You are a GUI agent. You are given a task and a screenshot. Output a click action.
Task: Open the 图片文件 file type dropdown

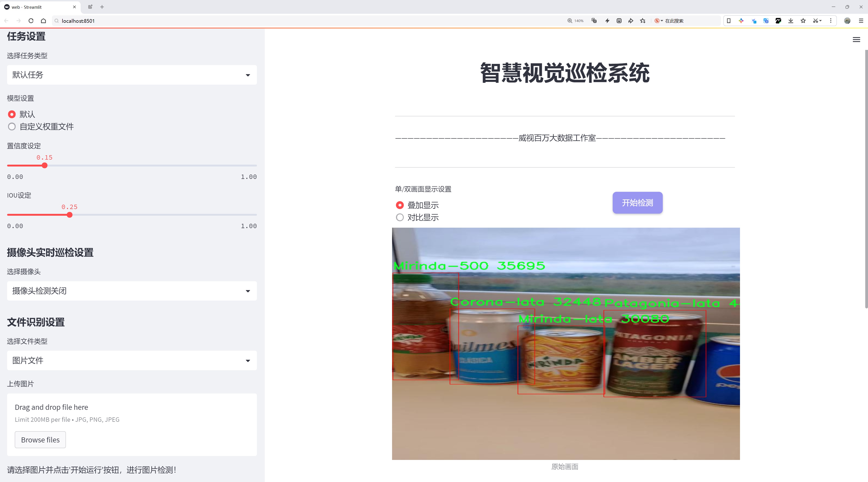(132, 361)
